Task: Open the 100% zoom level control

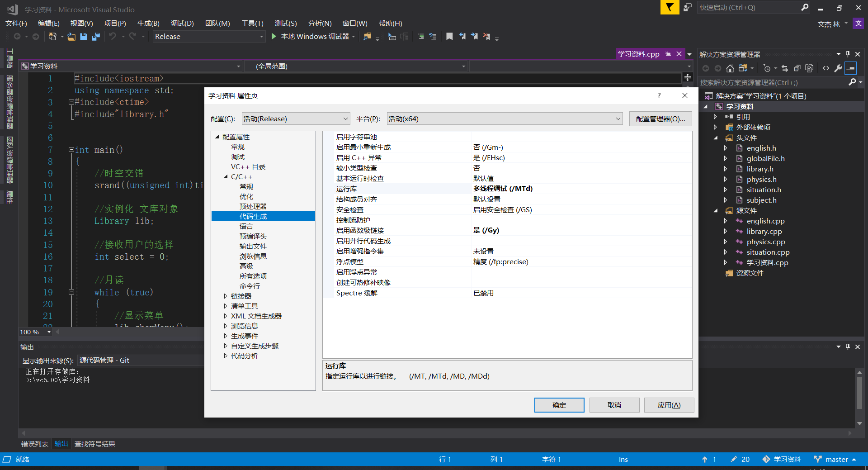Action: click(34, 332)
